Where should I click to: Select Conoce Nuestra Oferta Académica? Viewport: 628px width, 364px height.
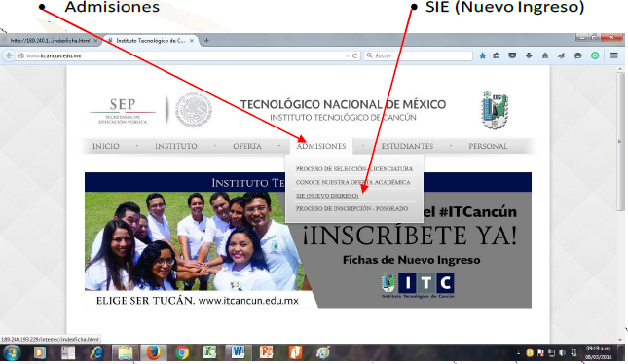[352, 182]
